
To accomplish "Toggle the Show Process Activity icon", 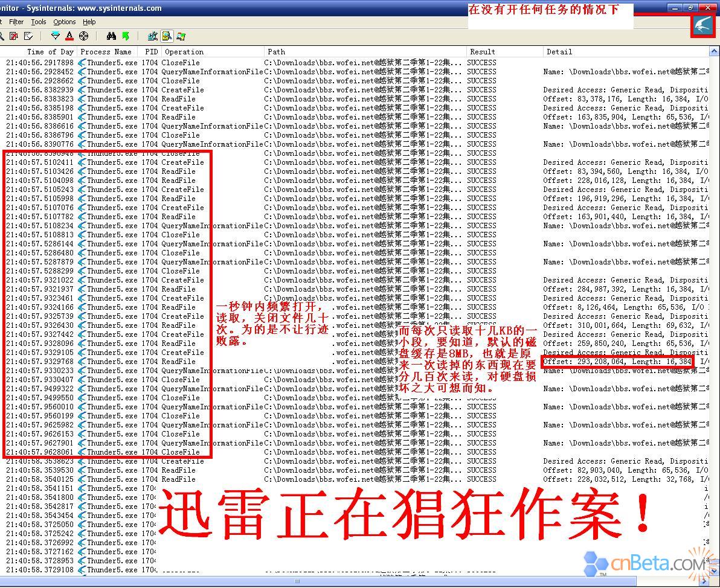I will pos(181,36).
